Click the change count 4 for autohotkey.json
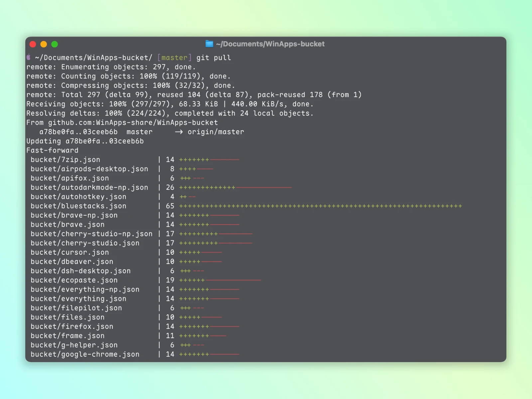Viewport: 532px width, 399px height. tap(172, 197)
